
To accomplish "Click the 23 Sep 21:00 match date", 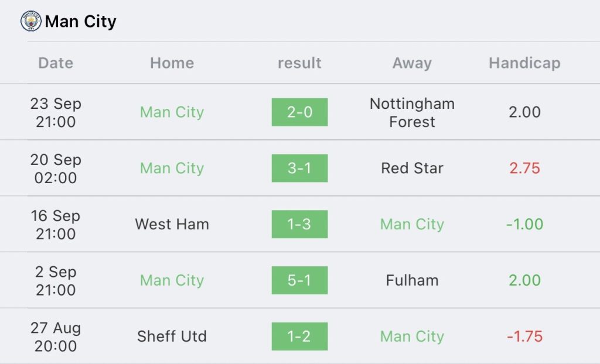I will (56, 112).
